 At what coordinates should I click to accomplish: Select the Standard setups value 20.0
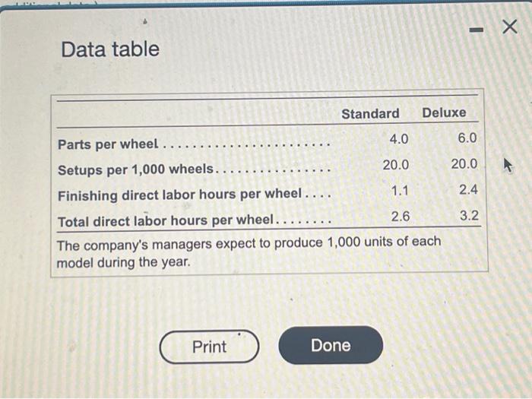[x=396, y=165]
